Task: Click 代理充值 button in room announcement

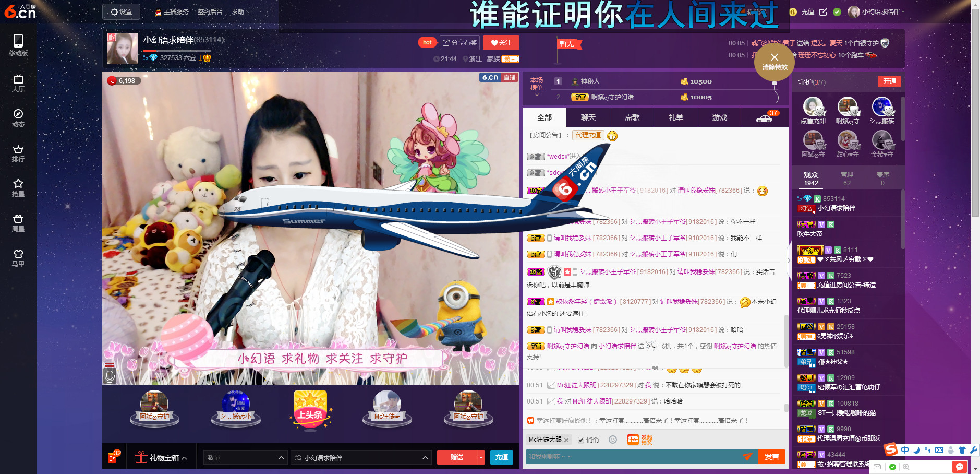Action: point(588,135)
